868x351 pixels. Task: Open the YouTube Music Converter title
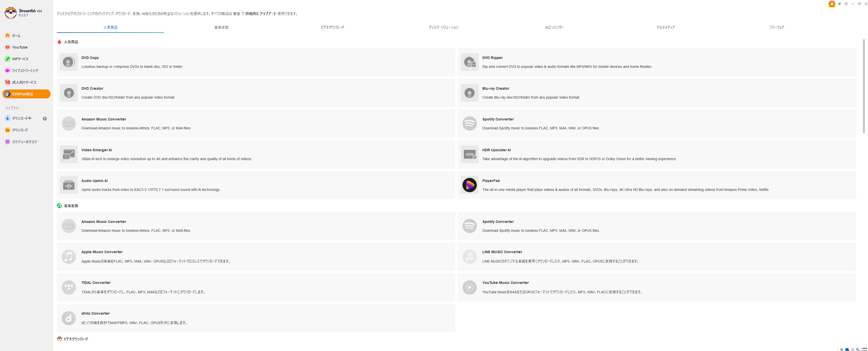tap(505, 282)
